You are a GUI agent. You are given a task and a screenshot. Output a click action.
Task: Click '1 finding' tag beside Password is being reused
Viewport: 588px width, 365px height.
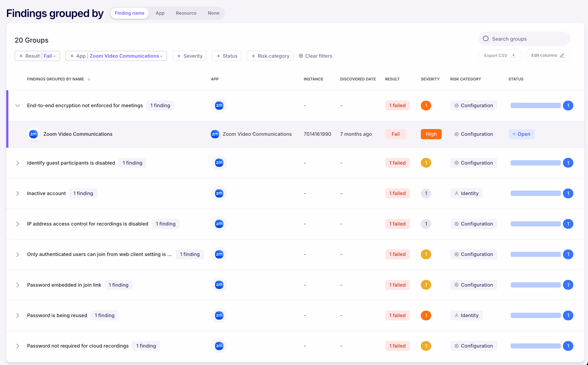105,315
